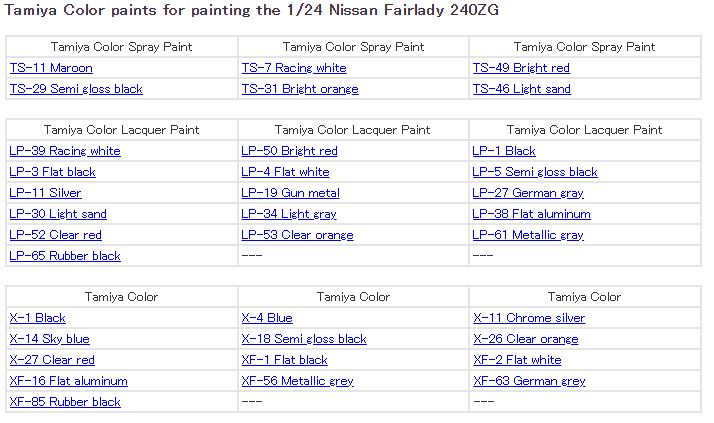Visit the LP-1 Black lacquer link
Viewport: 714px width, 423px height.
(x=504, y=151)
